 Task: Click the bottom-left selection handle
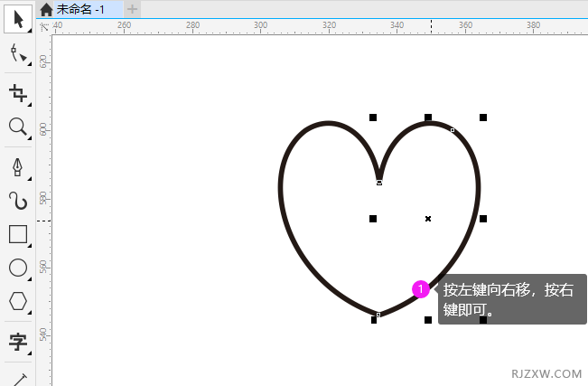pyautogui.click(x=374, y=320)
